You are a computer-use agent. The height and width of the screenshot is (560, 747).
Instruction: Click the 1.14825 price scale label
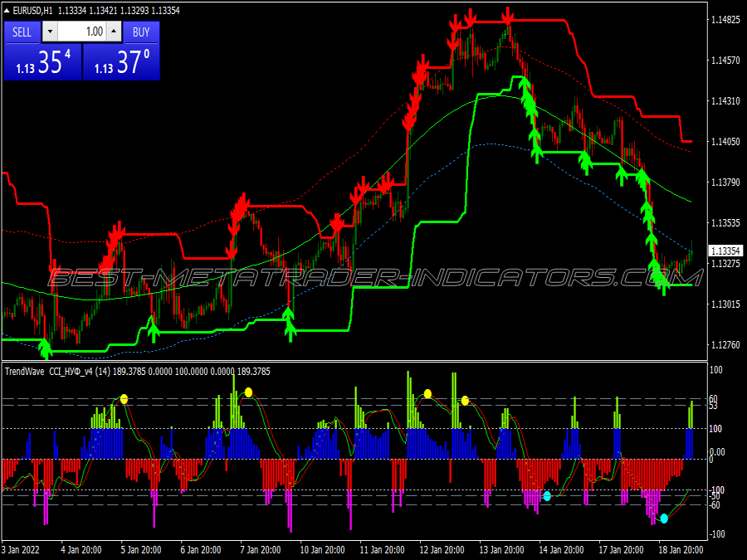pos(725,20)
